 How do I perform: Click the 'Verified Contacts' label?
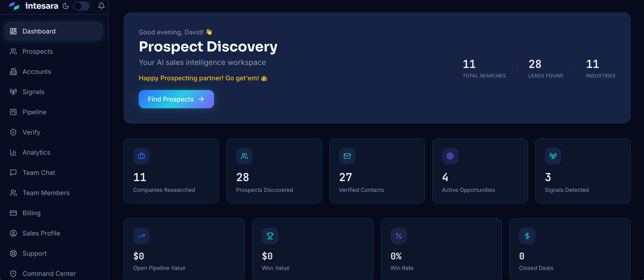click(x=361, y=190)
